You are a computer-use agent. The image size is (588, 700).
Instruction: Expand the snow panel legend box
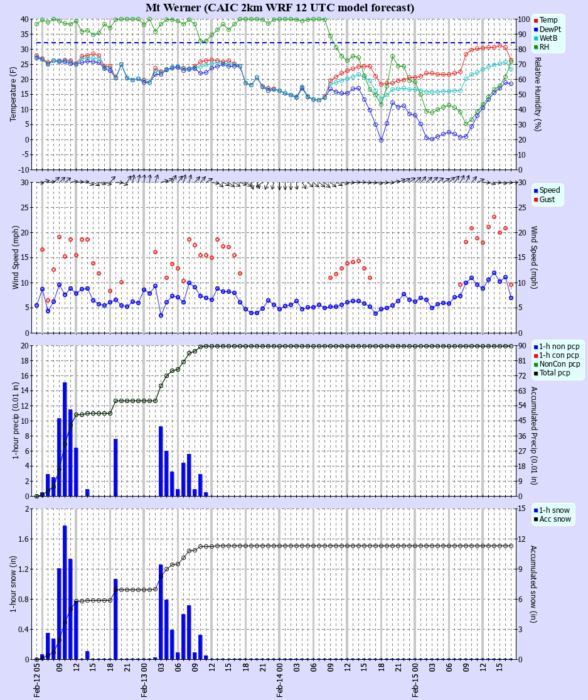[x=555, y=514]
